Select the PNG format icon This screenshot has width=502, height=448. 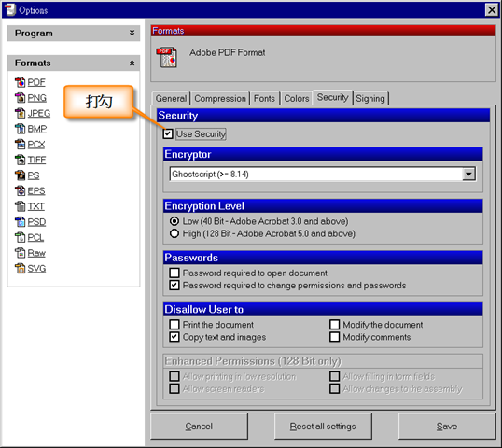pyautogui.click(x=20, y=98)
